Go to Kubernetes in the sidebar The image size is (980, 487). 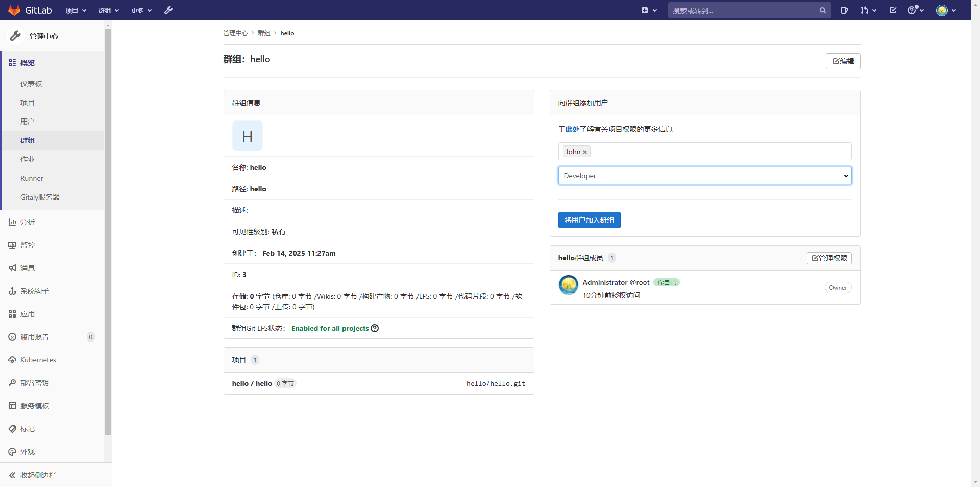(x=38, y=360)
